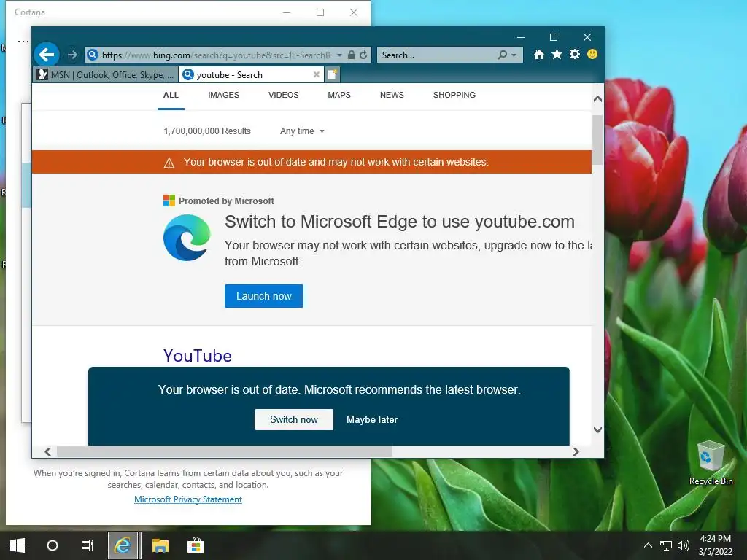Open Task View on the taskbar
This screenshot has height=560, width=747.
click(x=88, y=545)
